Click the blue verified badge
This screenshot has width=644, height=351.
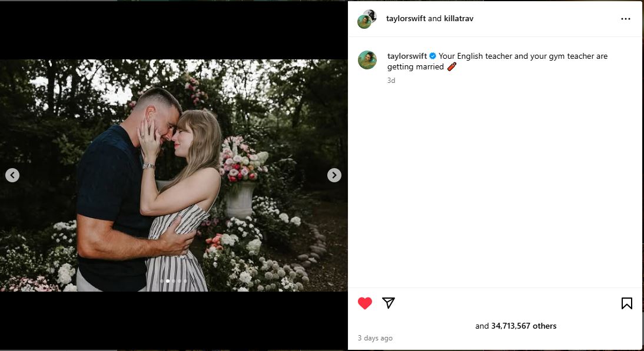pos(433,56)
